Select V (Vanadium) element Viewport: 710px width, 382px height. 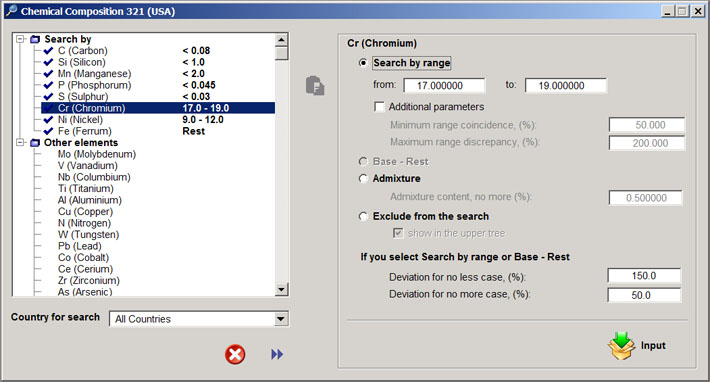click(x=87, y=166)
